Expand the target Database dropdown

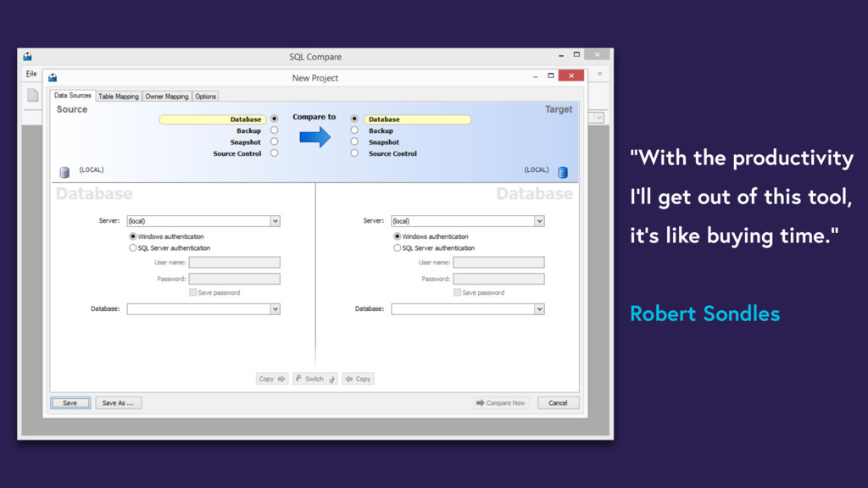point(539,308)
